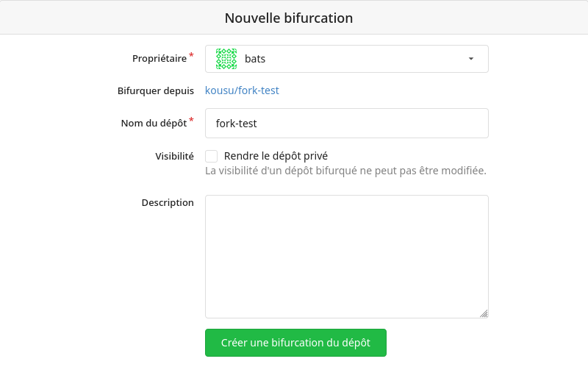Image resolution: width=588 pixels, height=367 pixels.
Task: Click Créer une bifurcation du dépôt
Action: [x=295, y=343]
